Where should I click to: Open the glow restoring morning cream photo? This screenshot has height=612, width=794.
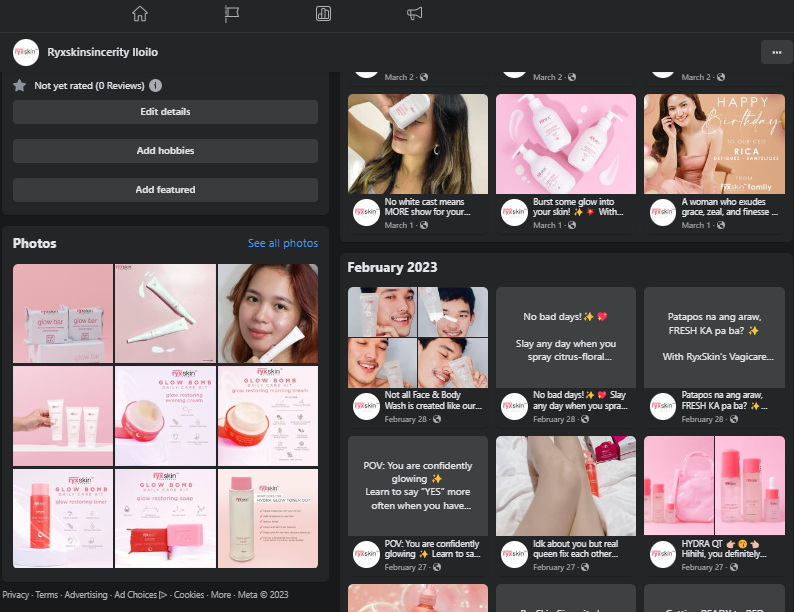pyautogui.click(x=268, y=416)
